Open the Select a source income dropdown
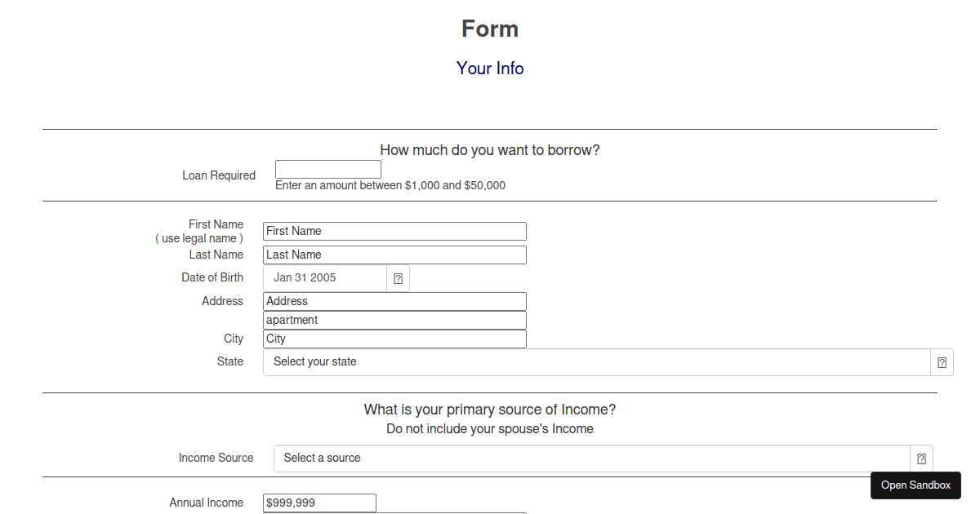Screen dimensions: 980x514 click(591, 458)
